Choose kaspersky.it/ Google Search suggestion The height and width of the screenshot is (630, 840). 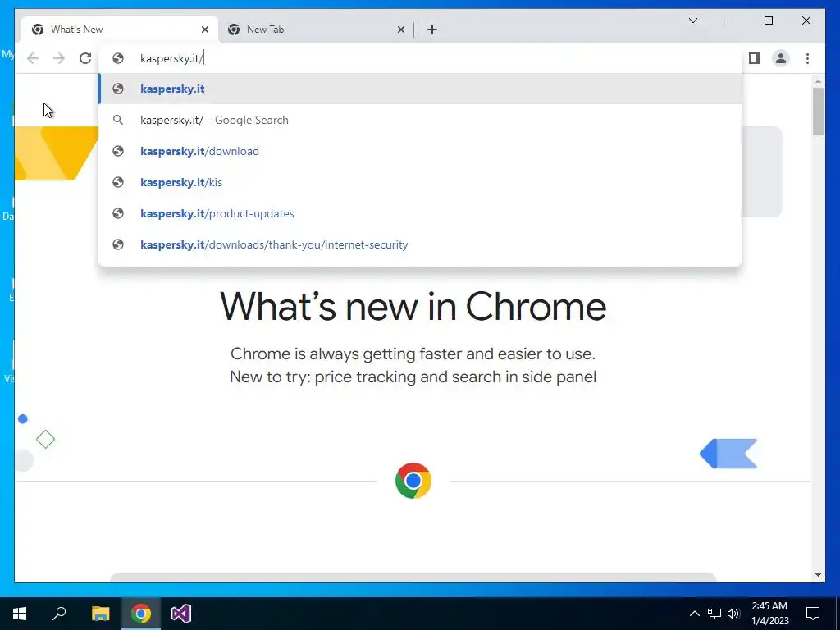coord(421,120)
